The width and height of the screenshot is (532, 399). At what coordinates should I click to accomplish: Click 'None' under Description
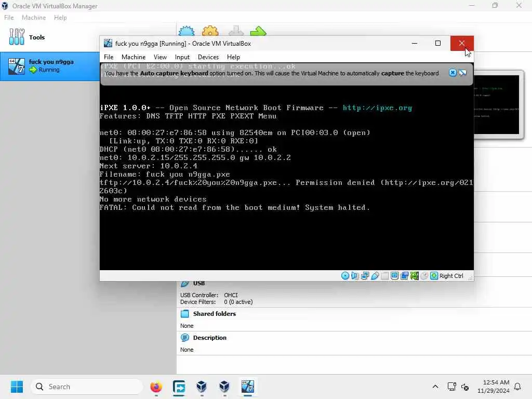tap(187, 350)
